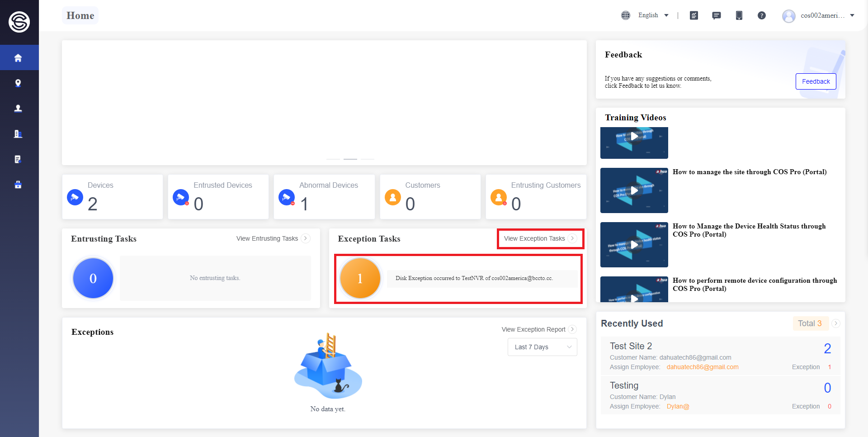
Task: Click the Abnormal Devices count value 1
Action: (304, 204)
